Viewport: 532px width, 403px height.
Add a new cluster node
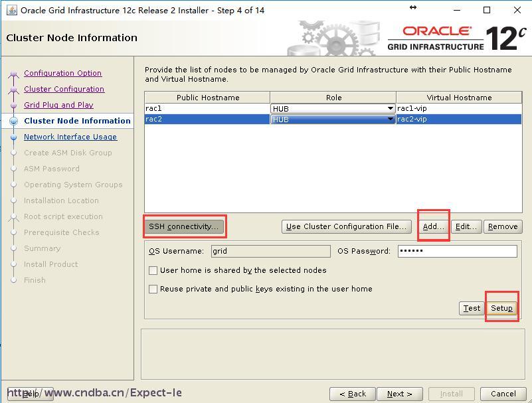pos(433,226)
